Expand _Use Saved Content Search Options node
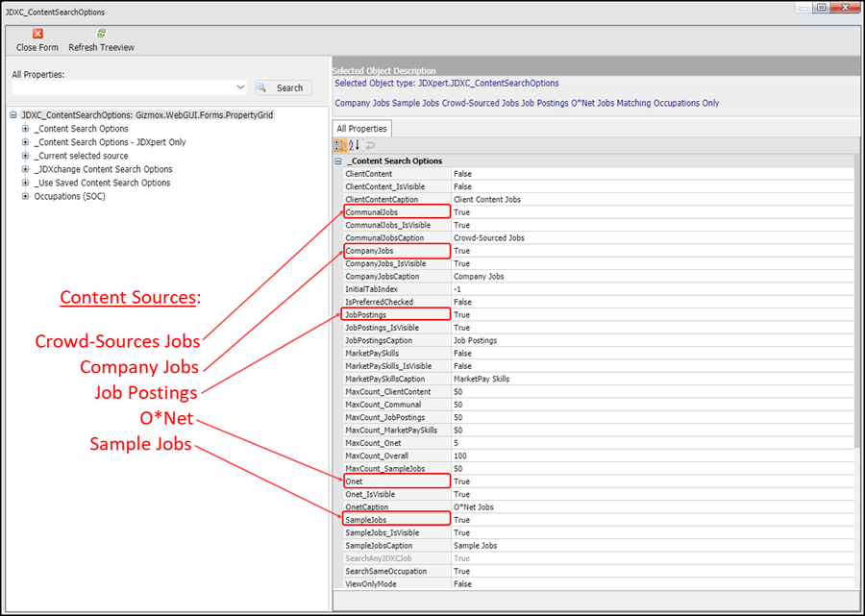 [25, 183]
